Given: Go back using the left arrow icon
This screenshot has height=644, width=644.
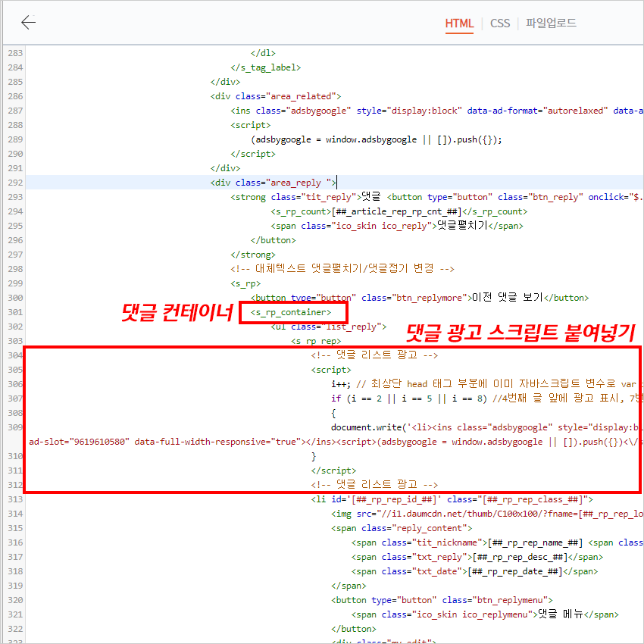Looking at the screenshot, I should tap(28, 22).
